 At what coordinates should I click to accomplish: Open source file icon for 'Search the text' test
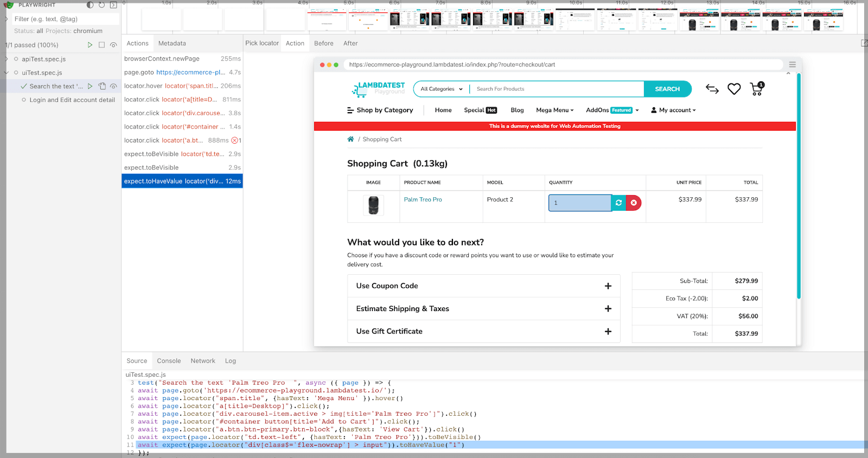tap(102, 86)
